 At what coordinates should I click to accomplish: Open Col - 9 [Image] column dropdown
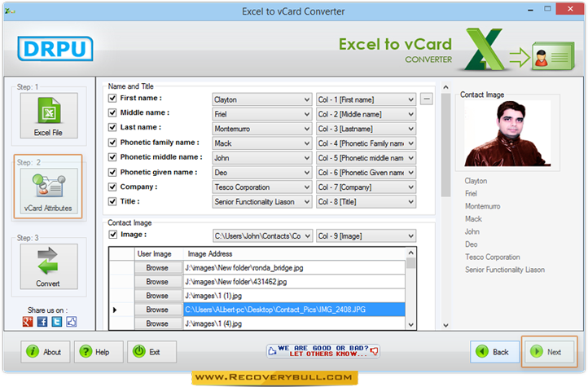(x=366, y=236)
